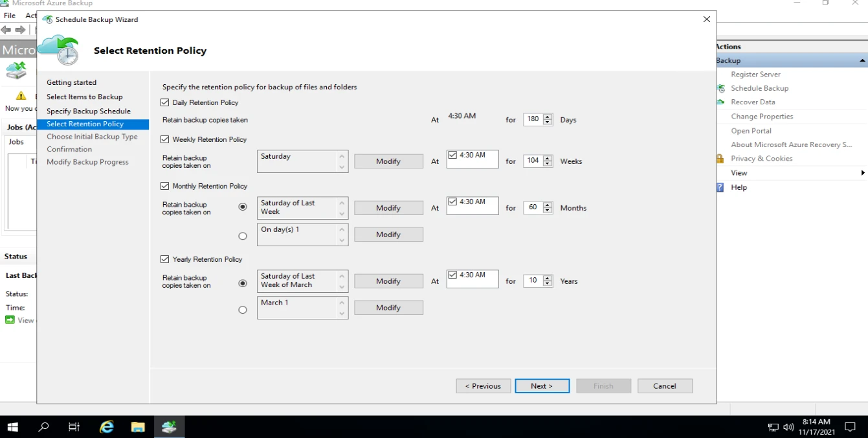Uncheck the Daily Retention Policy checkbox
Screen dimensions: 868x438
coord(164,102)
